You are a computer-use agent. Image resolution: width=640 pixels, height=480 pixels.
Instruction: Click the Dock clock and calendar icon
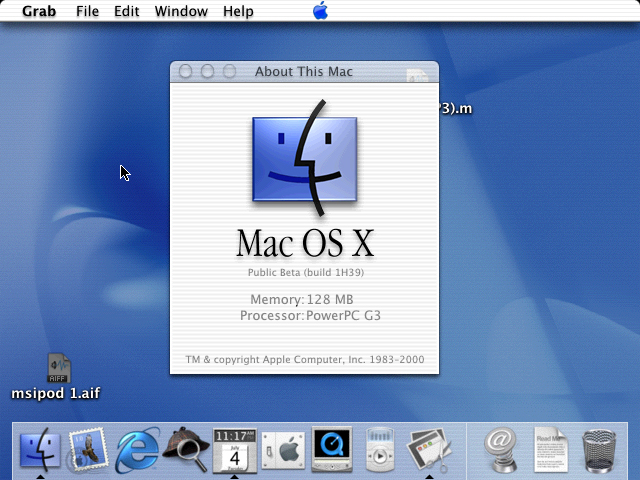point(235,450)
